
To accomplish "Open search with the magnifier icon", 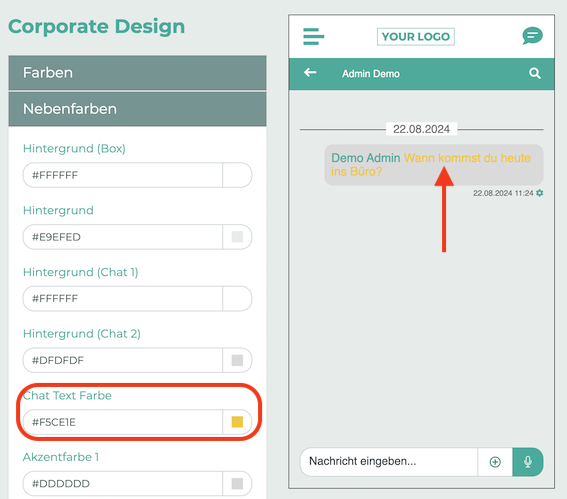I will click(x=534, y=73).
